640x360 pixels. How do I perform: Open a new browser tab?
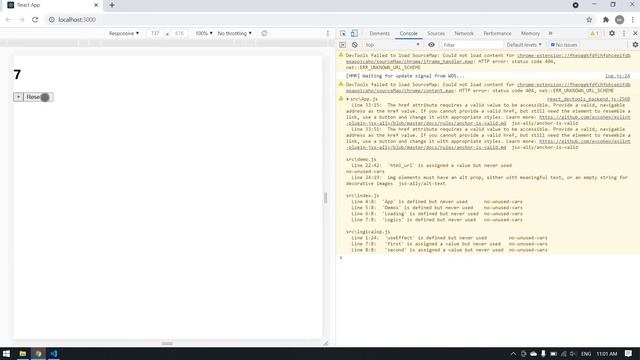click(x=112, y=5)
